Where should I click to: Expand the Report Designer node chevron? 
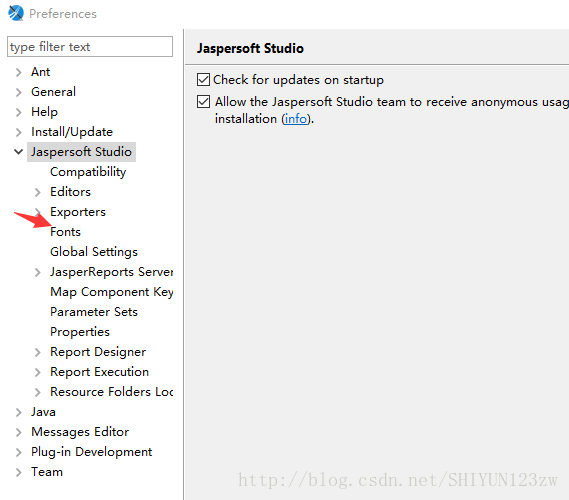37,352
